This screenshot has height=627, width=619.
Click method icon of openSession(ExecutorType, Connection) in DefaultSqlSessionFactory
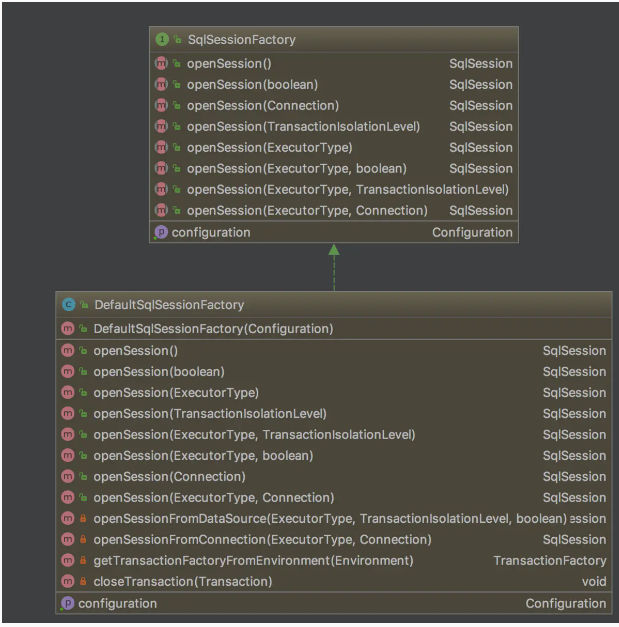pyautogui.click(x=68, y=497)
